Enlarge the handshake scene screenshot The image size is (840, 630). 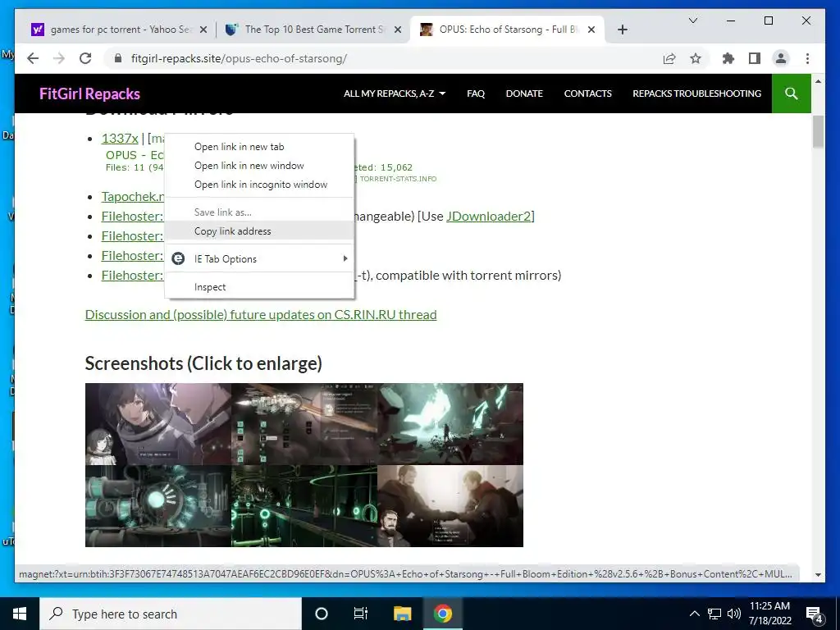click(x=450, y=505)
